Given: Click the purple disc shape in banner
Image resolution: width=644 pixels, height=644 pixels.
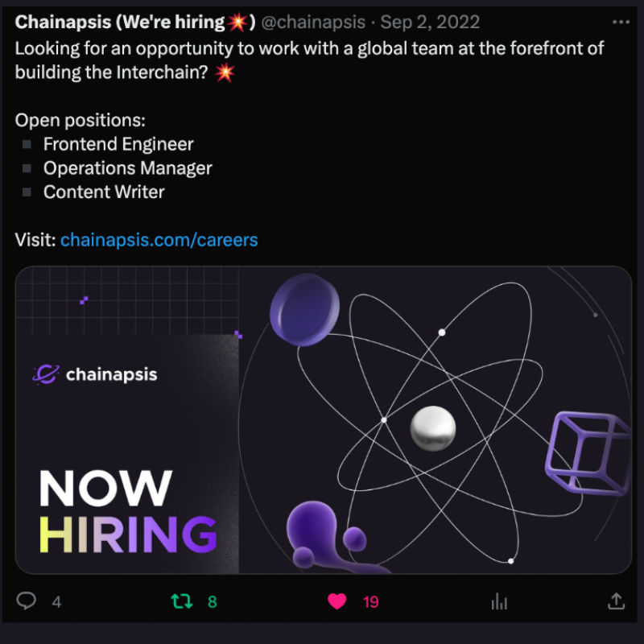Looking at the screenshot, I should pyautogui.click(x=304, y=310).
